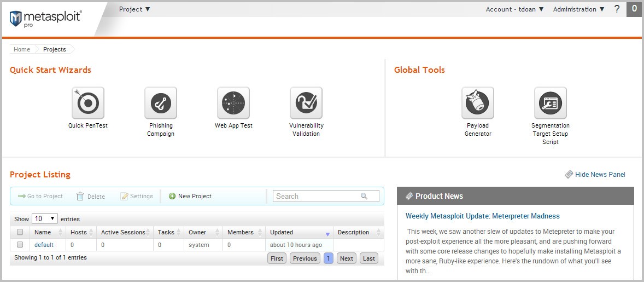Go to Previous page of projects
Viewport: 644px width, 282px height.
coord(305,258)
